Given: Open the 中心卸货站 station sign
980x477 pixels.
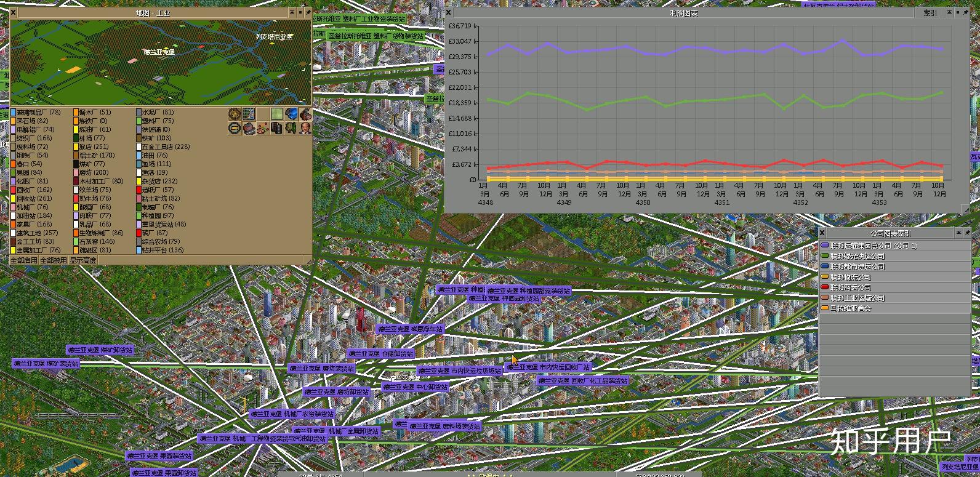Looking at the screenshot, I should (x=416, y=387).
